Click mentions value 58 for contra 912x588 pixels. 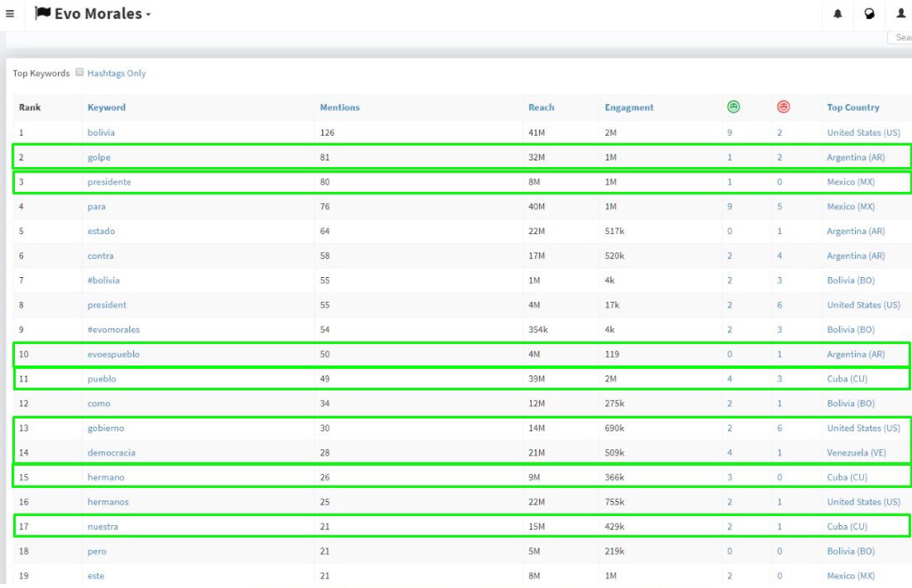coord(325,256)
